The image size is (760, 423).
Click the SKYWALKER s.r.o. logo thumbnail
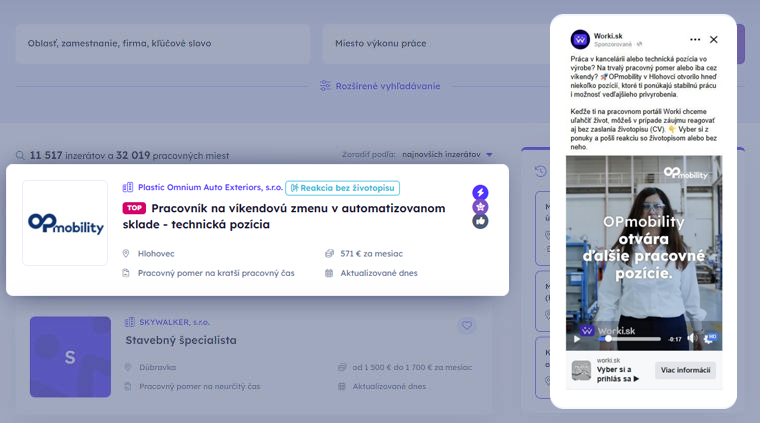coord(70,357)
